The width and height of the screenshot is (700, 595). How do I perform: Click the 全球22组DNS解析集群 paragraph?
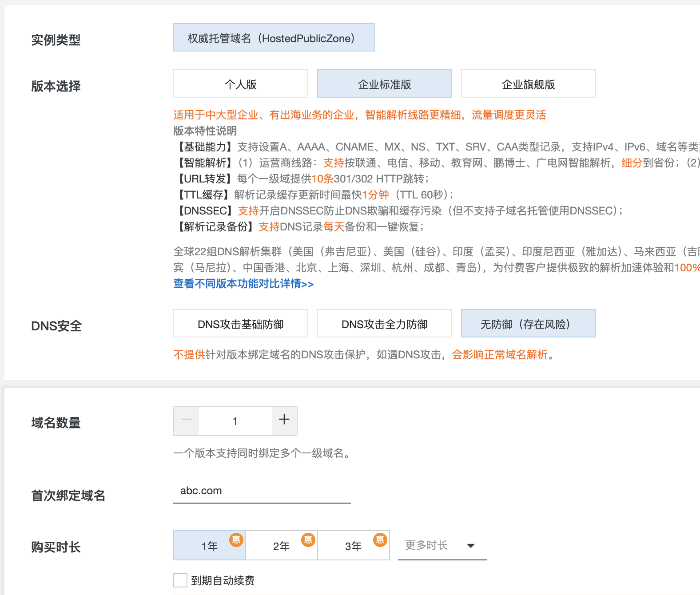(437, 260)
